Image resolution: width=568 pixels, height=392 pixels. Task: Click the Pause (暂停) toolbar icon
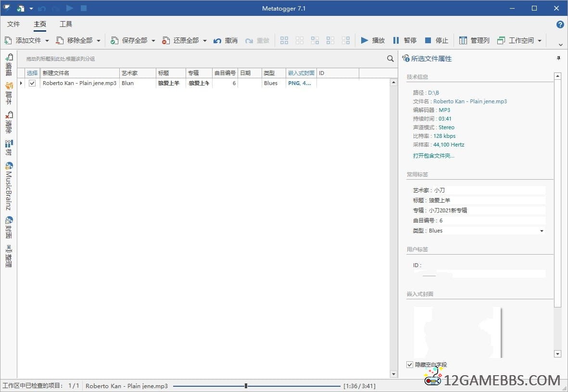(396, 40)
